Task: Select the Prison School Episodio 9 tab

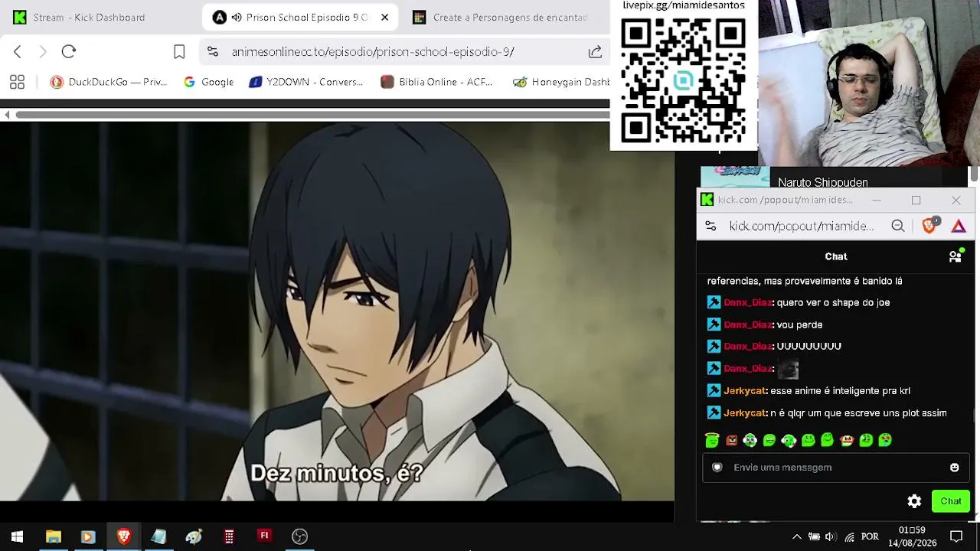Action: [x=302, y=17]
